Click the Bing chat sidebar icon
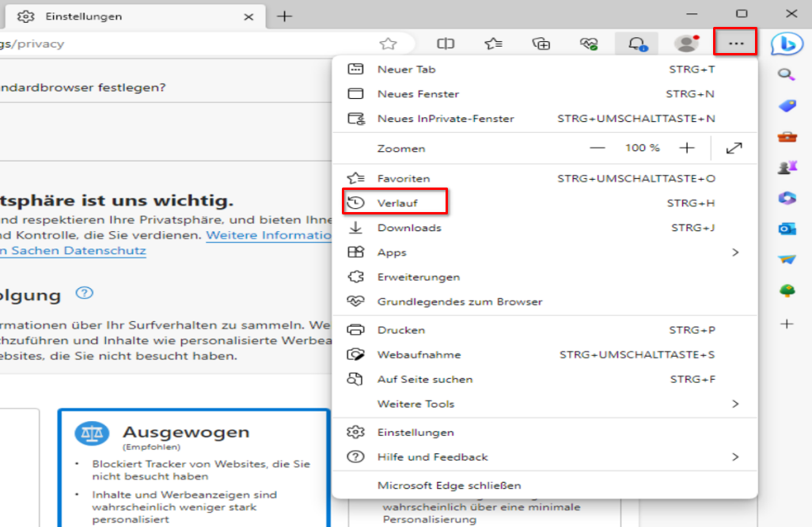 click(x=787, y=44)
